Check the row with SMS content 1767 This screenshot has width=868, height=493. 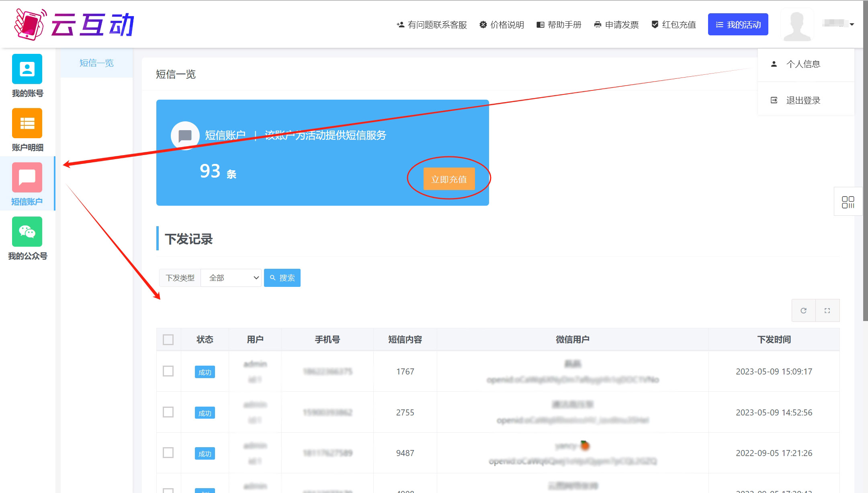(x=168, y=371)
